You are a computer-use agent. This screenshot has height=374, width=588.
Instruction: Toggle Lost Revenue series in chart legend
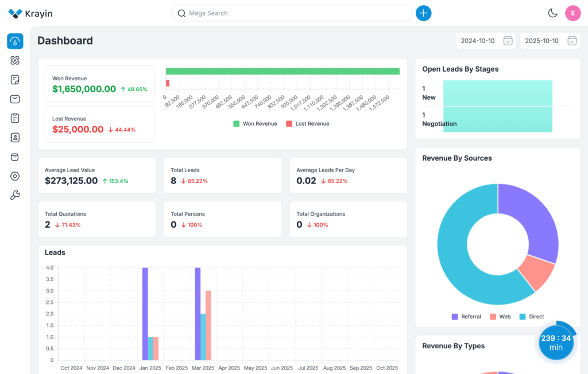point(307,124)
